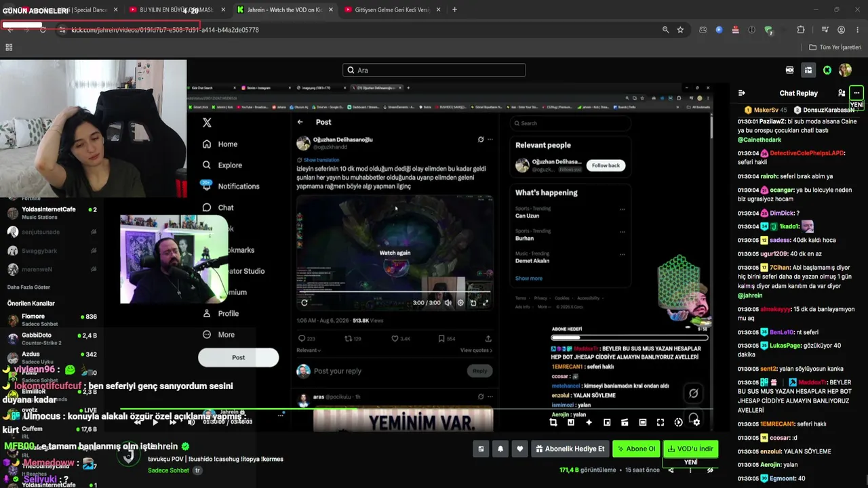Click the @jahrein mention in chat
Screen dimensions: 868x488
tap(750, 296)
